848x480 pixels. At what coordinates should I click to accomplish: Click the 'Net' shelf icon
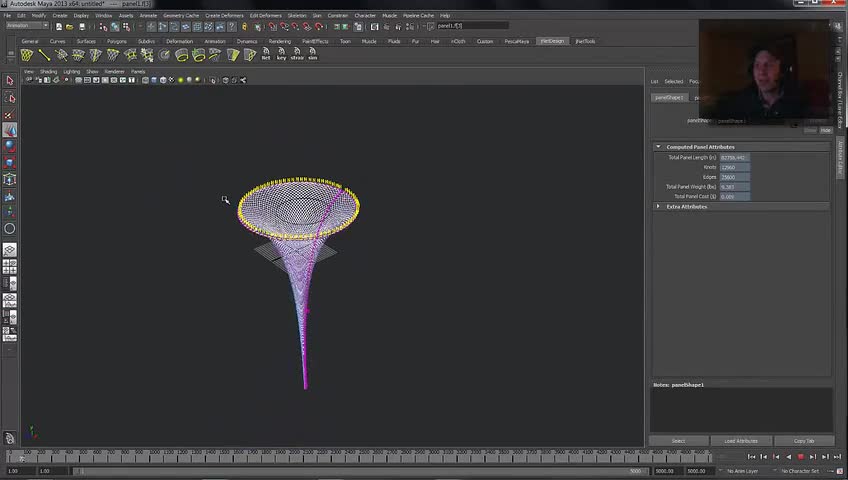[266, 55]
